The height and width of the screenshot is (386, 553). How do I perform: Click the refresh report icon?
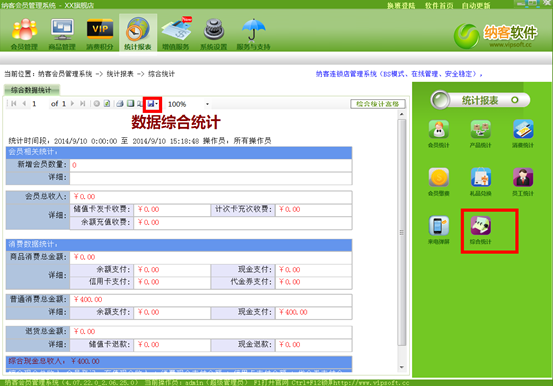pyautogui.click(x=107, y=104)
